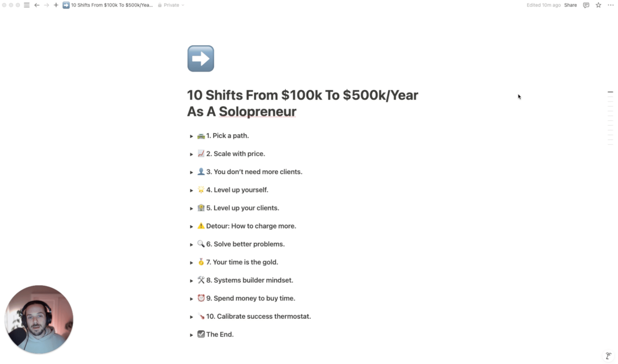Click the 'The End.' toggle heading

click(220, 334)
